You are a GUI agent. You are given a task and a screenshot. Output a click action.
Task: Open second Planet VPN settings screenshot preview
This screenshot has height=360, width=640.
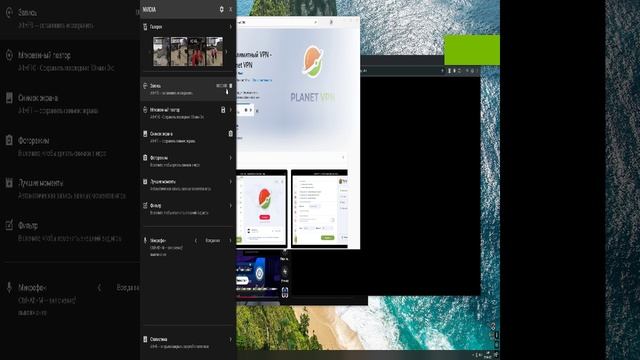[319, 209]
